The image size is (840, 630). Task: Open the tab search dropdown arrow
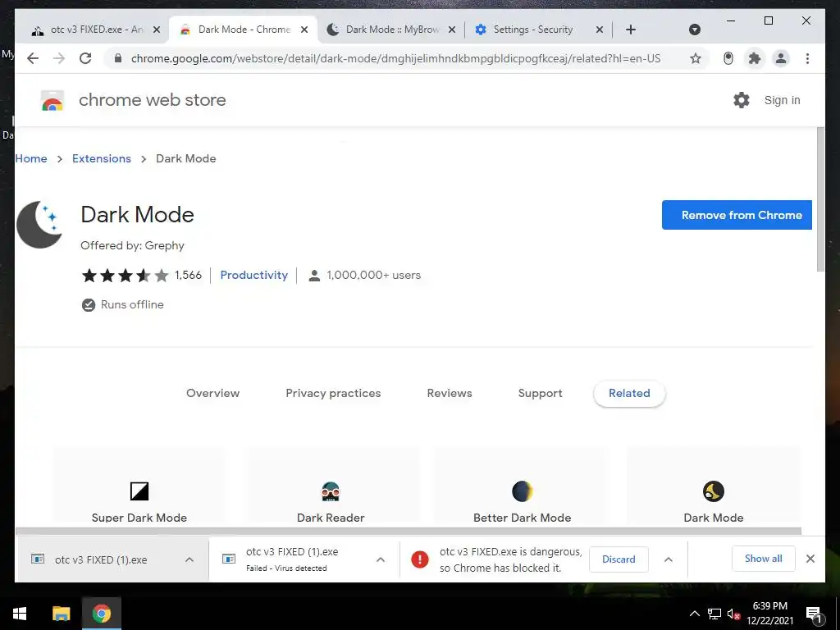click(x=694, y=30)
